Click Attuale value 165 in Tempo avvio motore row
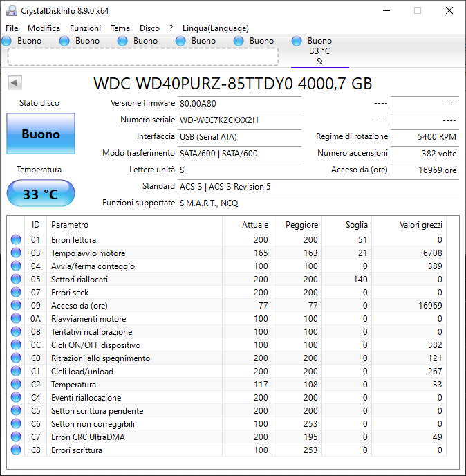Screen dimensions: 466x476 261,253
